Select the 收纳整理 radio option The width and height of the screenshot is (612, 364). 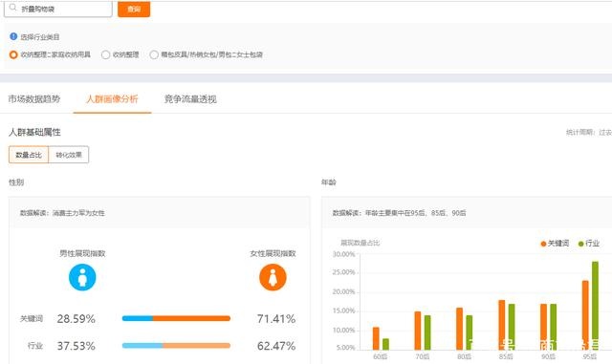point(105,54)
